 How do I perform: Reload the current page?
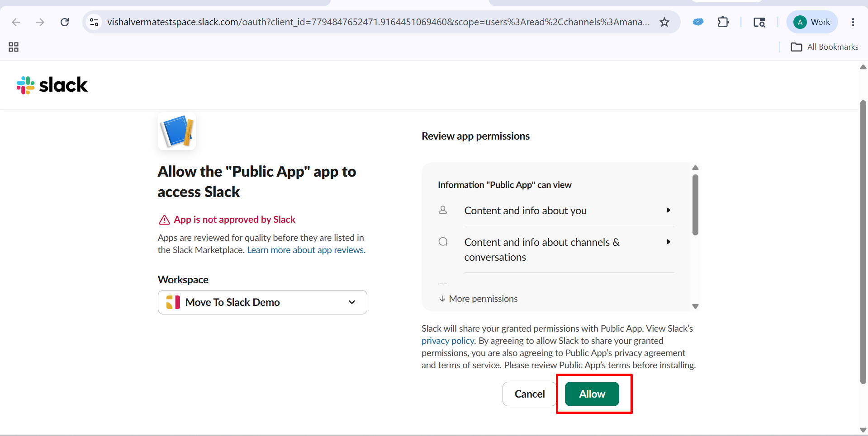coord(65,22)
